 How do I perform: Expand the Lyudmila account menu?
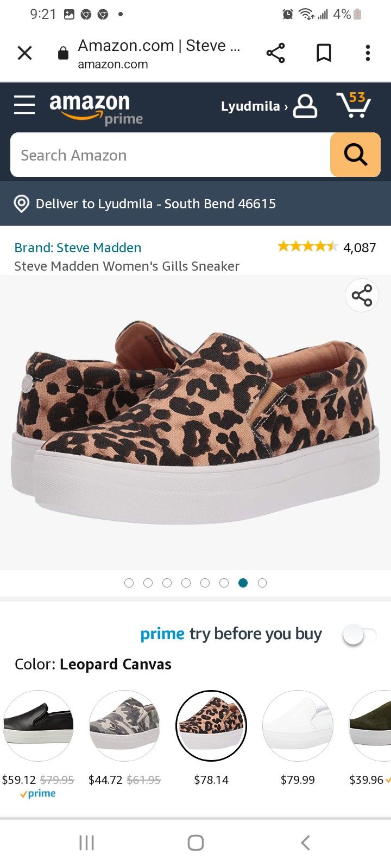click(x=254, y=106)
